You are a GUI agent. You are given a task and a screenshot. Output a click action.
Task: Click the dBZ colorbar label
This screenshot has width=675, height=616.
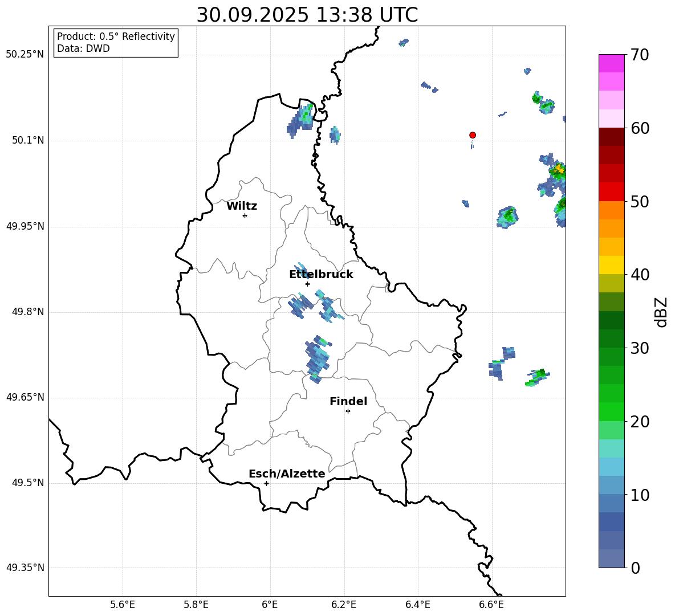661,312
